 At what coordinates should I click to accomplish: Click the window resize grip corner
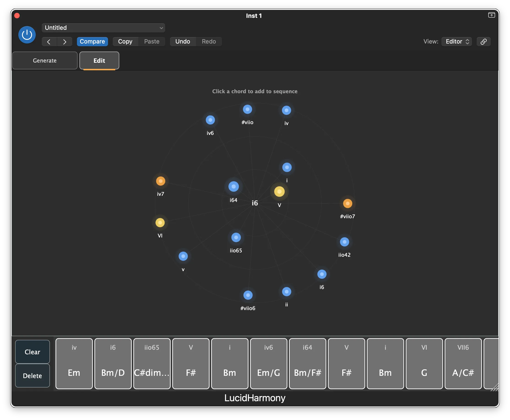pyautogui.click(x=495, y=387)
